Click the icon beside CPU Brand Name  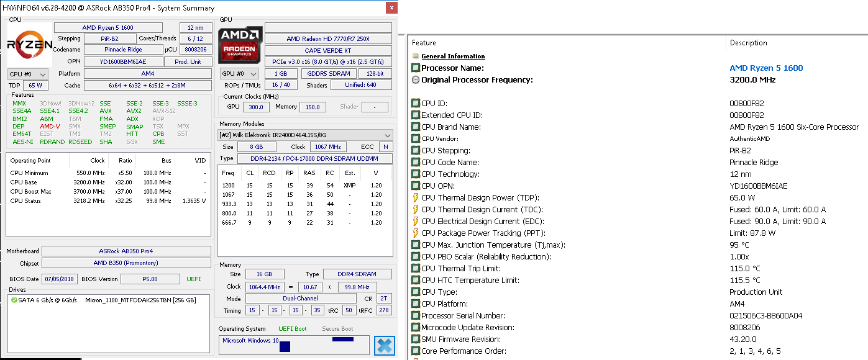point(416,127)
